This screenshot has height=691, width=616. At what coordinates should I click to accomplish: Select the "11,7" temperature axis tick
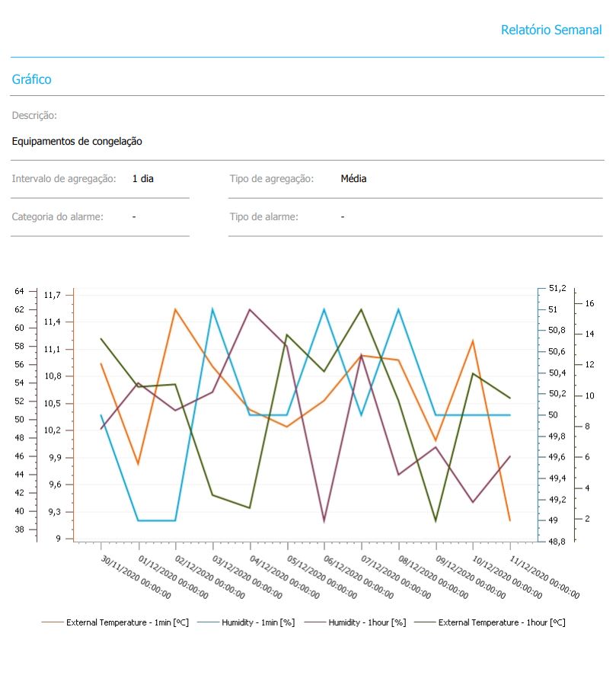pos(52,295)
